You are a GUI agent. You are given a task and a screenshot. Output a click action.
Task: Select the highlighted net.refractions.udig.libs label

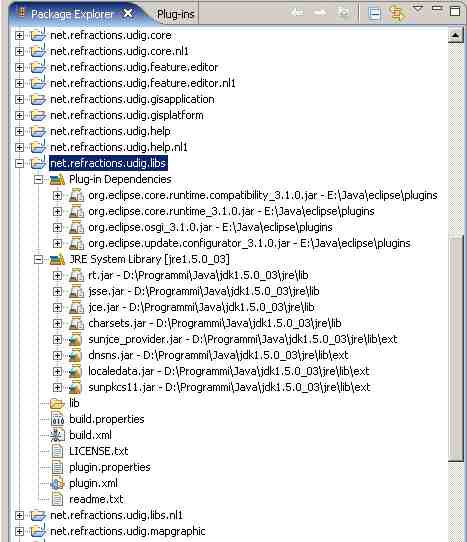tap(108, 163)
